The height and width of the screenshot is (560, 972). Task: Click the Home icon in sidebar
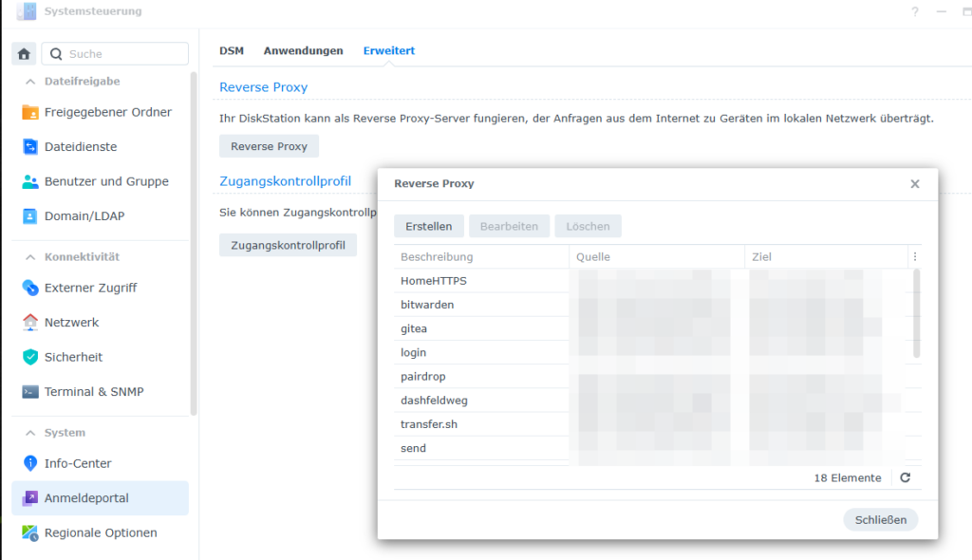pyautogui.click(x=25, y=54)
